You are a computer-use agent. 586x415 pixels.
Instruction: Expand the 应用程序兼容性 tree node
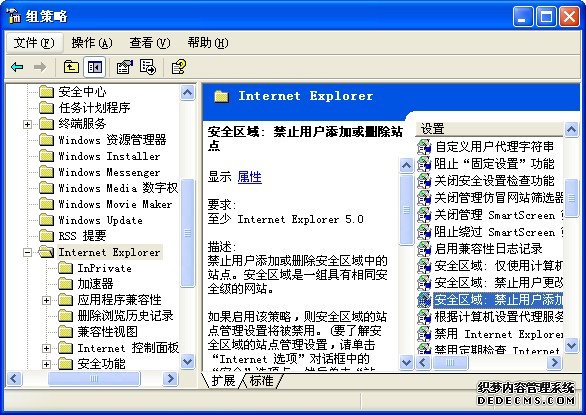coord(46,300)
